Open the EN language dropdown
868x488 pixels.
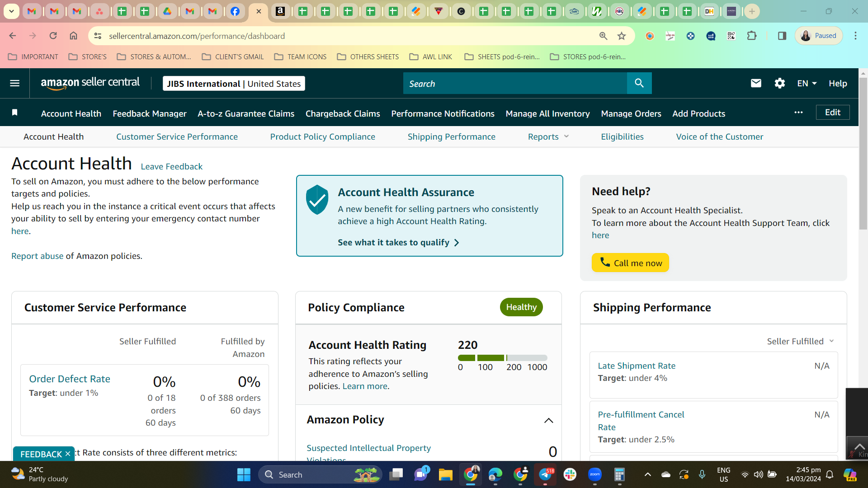[x=807, y=83]
